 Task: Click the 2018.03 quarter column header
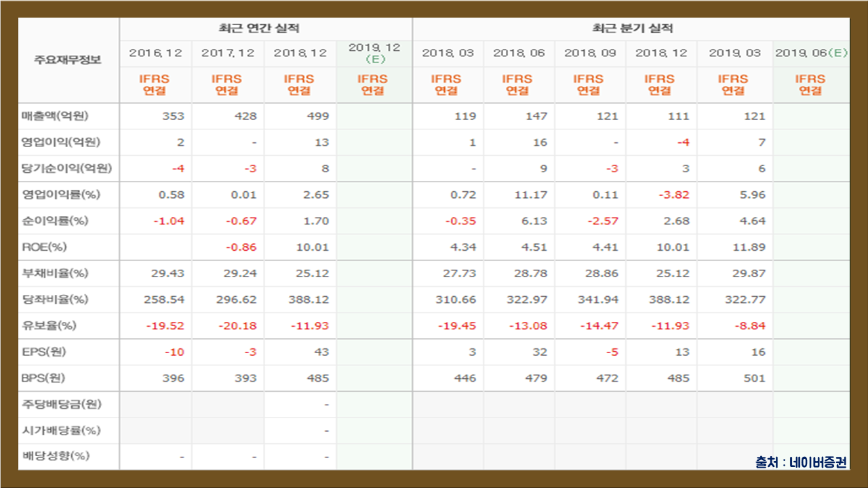click(x=448, y=53)
